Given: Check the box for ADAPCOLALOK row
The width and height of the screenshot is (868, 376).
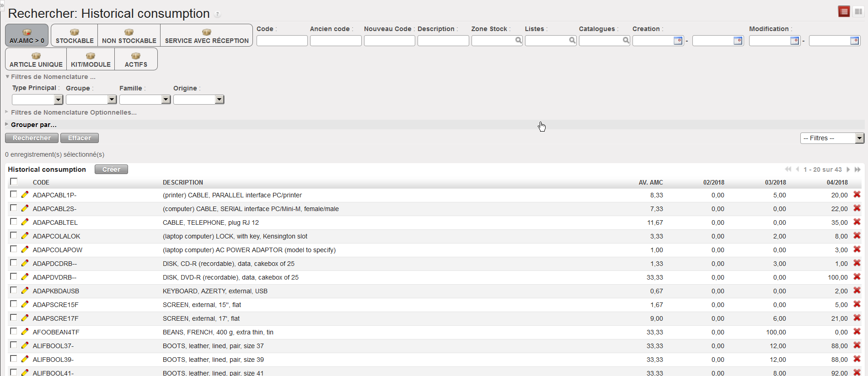Looking at the screenshot, I should 14,235.
